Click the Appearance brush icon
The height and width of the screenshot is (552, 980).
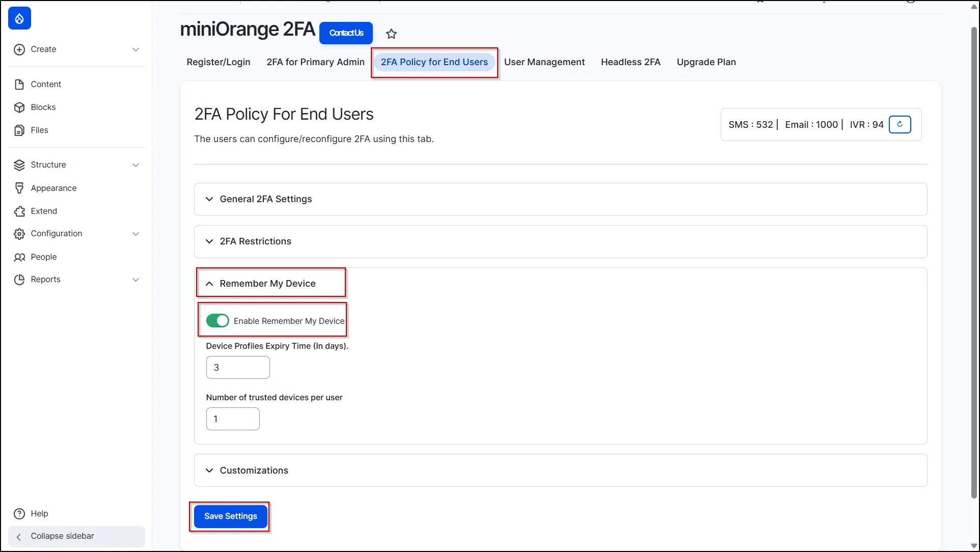(x=19, y=188)
